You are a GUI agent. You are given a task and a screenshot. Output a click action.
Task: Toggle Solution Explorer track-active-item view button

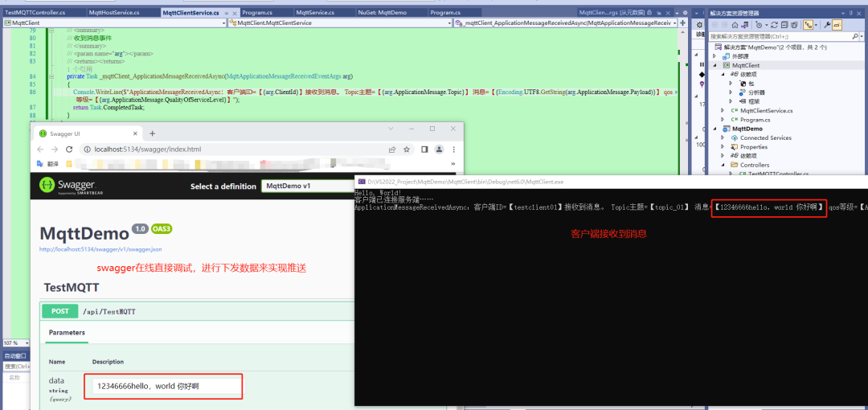coord(809,25)
